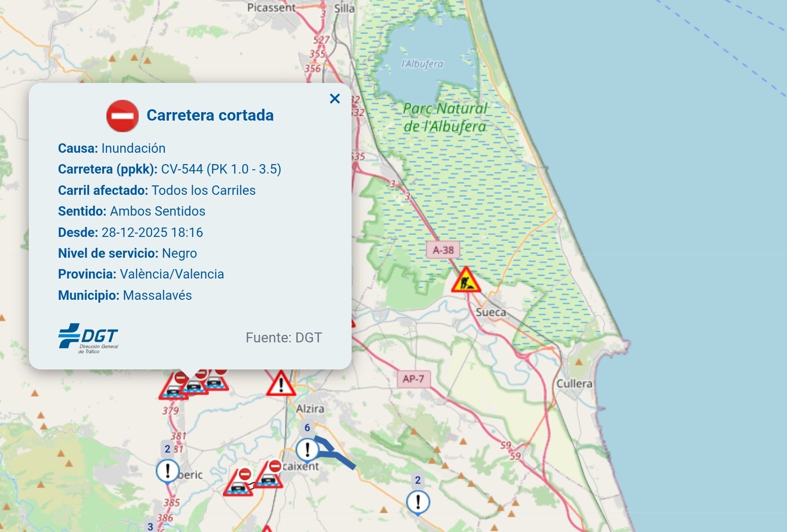Open the warning triangle marker above Alzira
The width and height of the screenshot is (787, 532).
click(281, 384)
